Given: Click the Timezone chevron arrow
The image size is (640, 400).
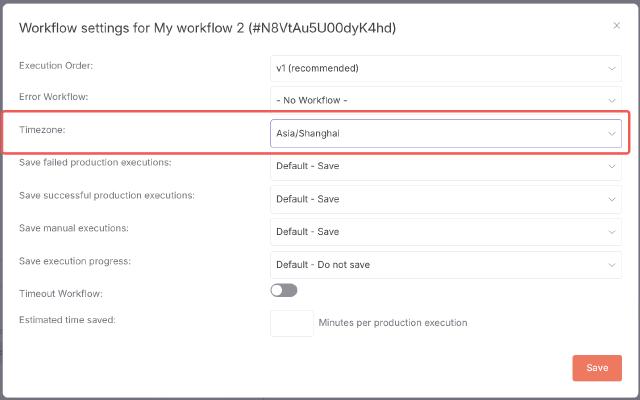Looking at the screenshot, I should [611, 133].
